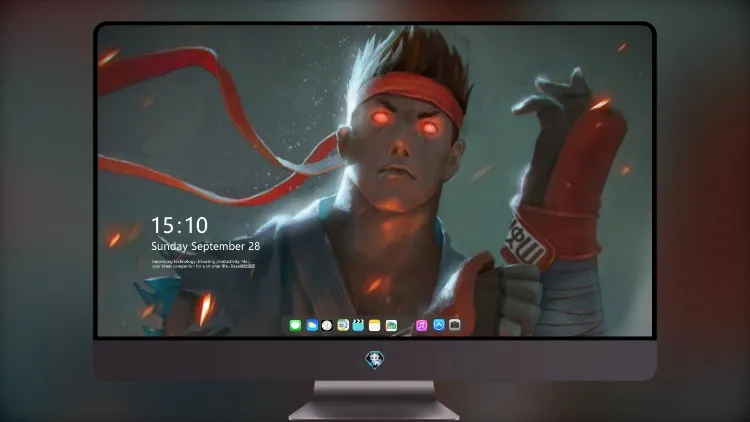Click the logo badge on the monitor chin
The image size is (750, 422).
point(375,360)
